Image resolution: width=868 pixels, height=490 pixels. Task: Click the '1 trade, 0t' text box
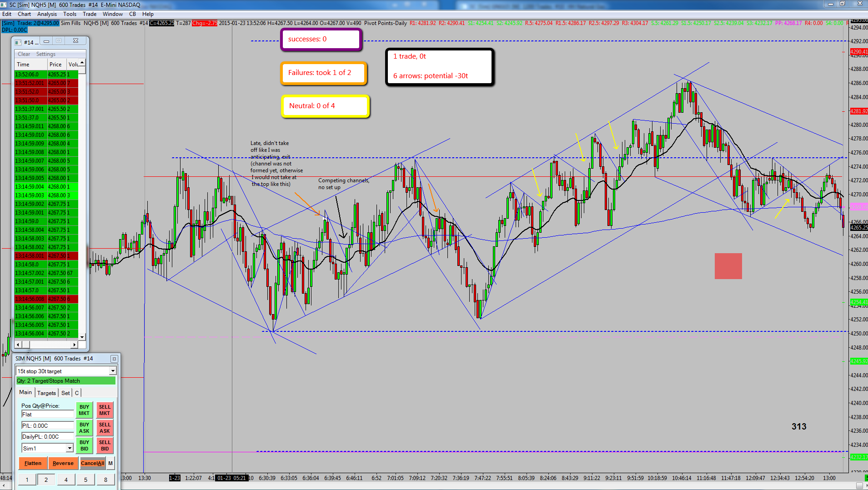(439, 67)
